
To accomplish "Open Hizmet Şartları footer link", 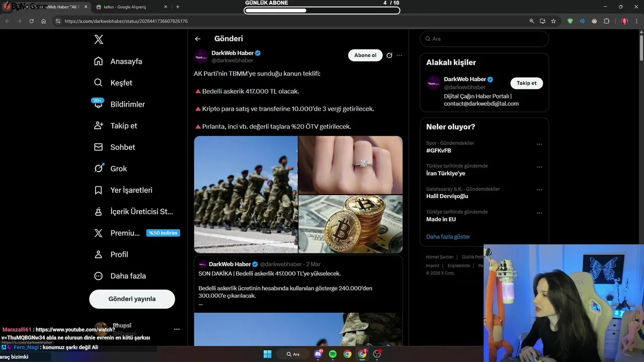I will point(440,257).
